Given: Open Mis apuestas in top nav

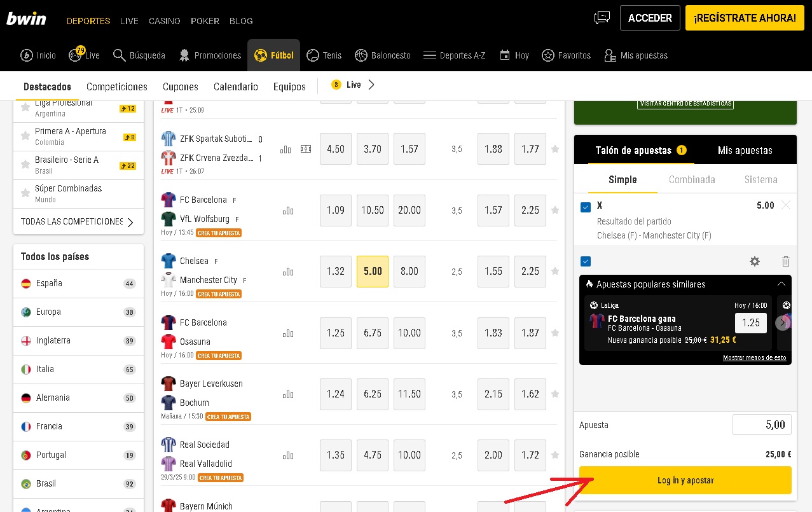Looking at the screenshot, I should (636, 55).
